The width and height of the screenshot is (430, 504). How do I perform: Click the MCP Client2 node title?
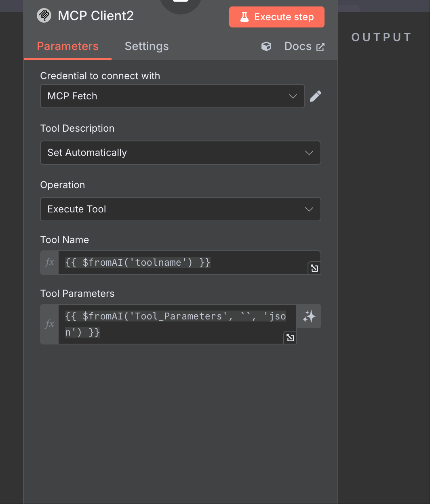96,16
